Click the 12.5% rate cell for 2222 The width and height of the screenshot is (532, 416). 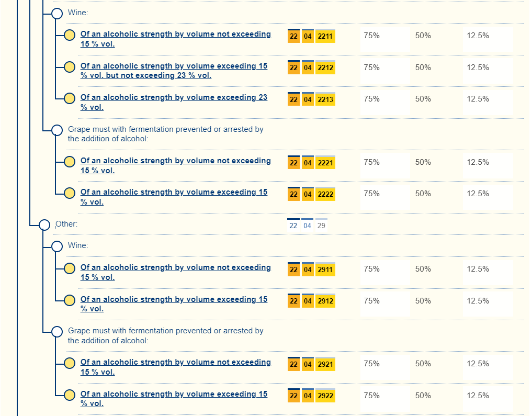[x=478, y=194]
